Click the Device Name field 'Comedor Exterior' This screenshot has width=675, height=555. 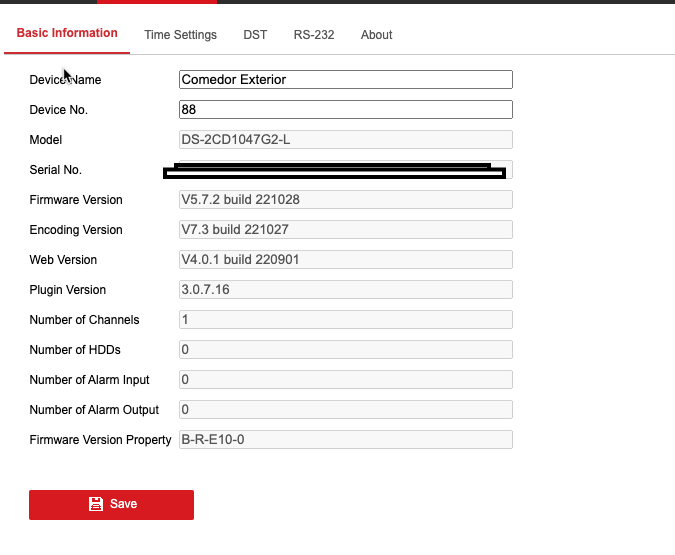(345, 80)
